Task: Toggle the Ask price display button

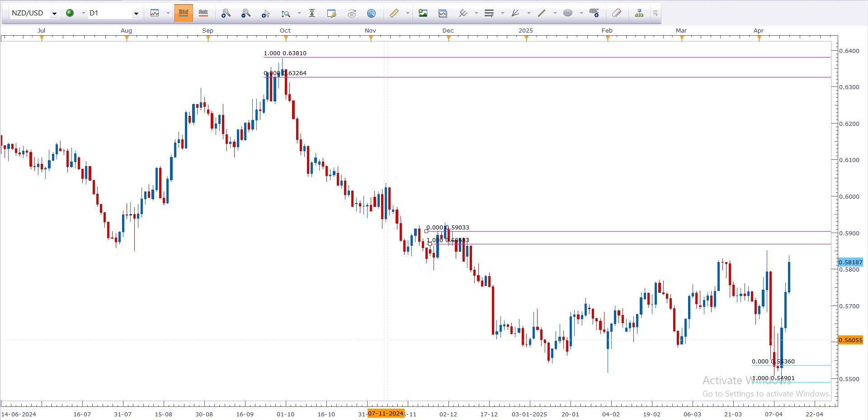Action: pyautogui.click(x=203, y=13)
